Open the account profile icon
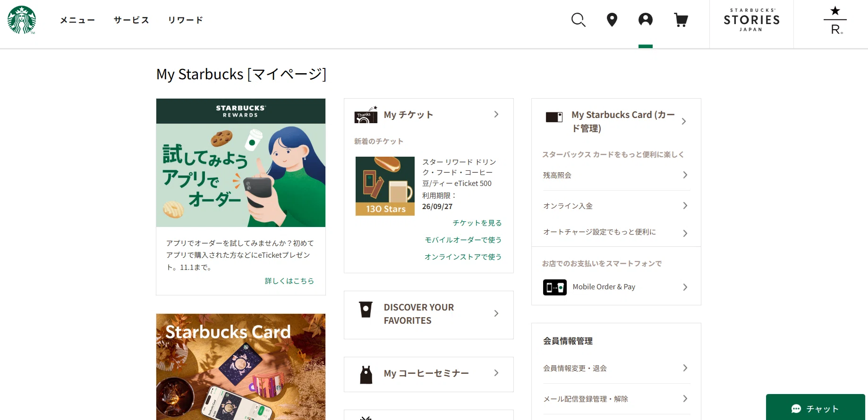 tap(646, 19)
